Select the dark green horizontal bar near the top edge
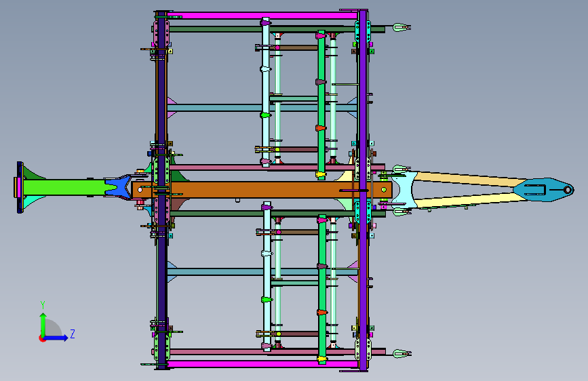Viewport: 588px width, 381px height. click(277, 29)
